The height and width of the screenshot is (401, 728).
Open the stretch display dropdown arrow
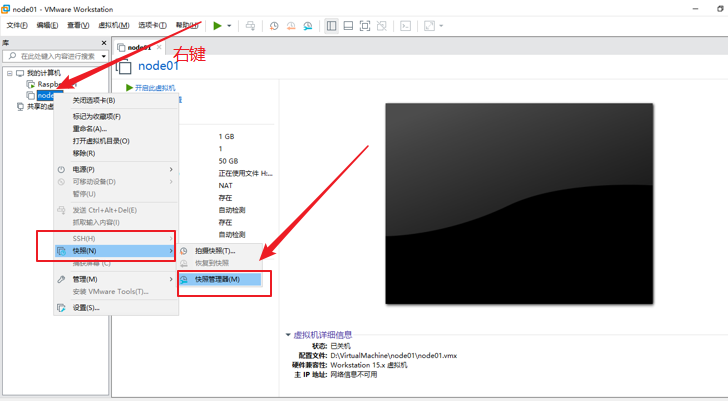click(441, 26)
